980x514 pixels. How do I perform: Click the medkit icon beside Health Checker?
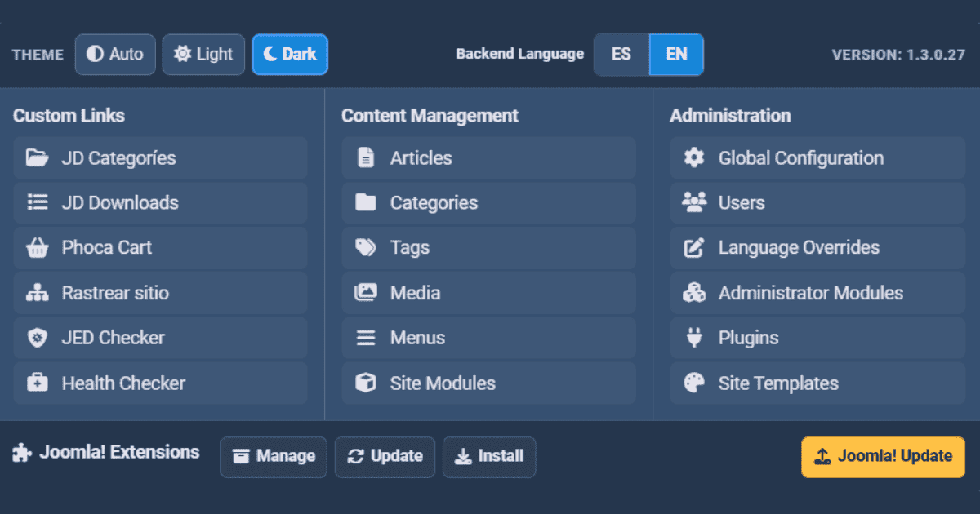tap(38, 383)
